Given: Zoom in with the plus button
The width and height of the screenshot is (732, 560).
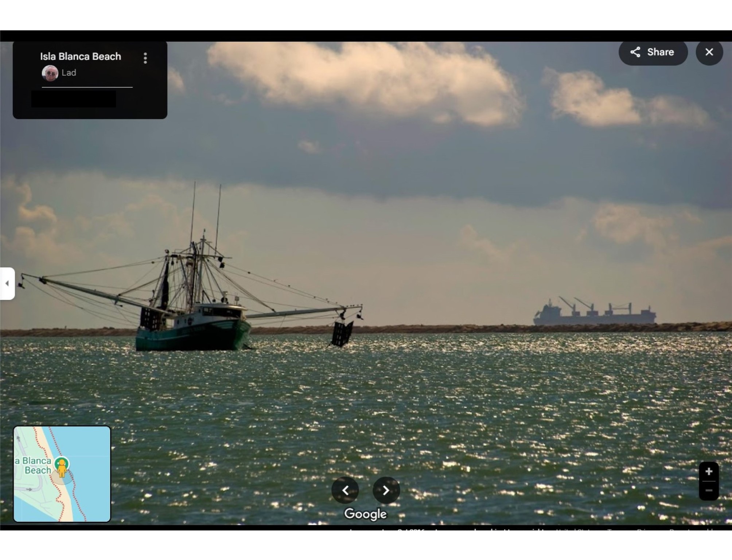Looking at the screenshot, I should point(709,471).
